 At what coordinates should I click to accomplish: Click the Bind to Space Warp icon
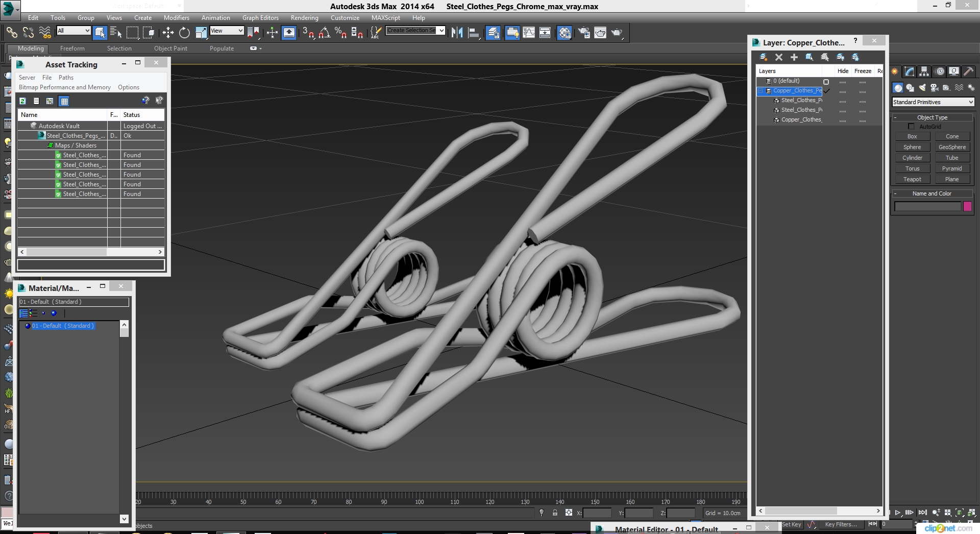pos(45,33)
